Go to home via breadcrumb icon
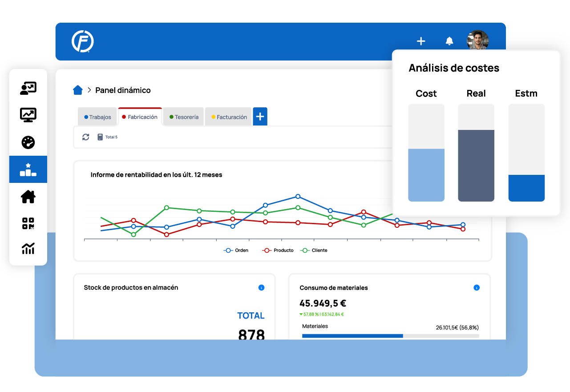570x392 pixels. 78,90
